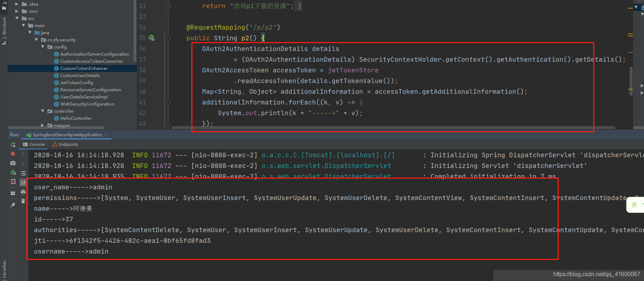Click the project tree horizontal scrollbar

tap(56, 127)
